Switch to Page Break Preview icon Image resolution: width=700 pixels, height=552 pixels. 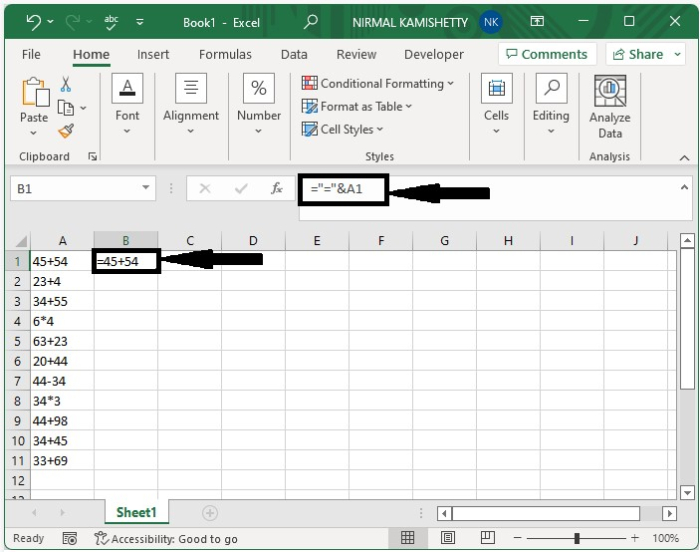[x=488, y=538]
